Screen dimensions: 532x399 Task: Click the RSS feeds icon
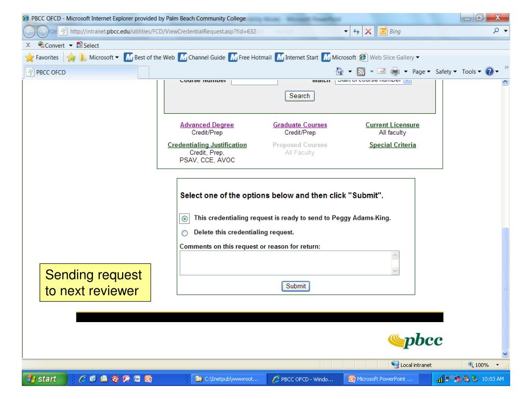361,71
